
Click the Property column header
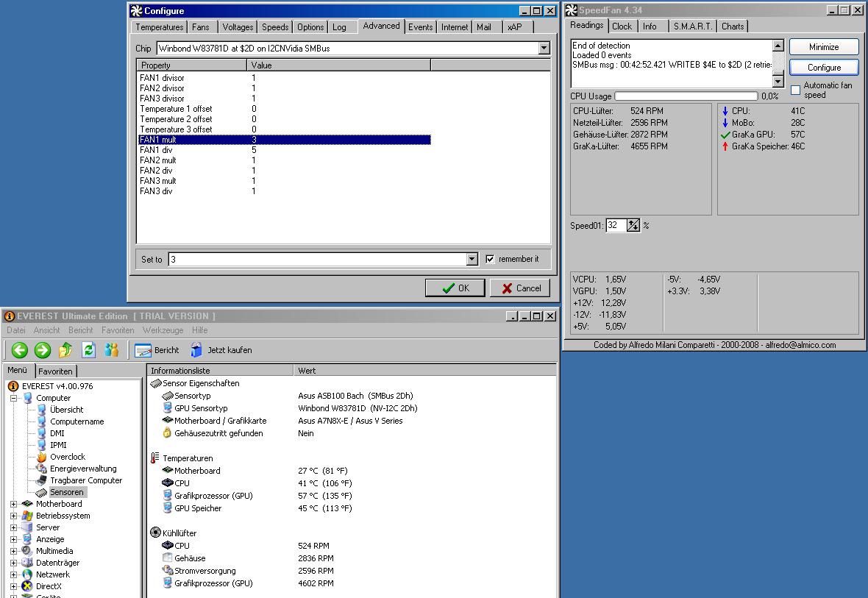click(191, 65)
